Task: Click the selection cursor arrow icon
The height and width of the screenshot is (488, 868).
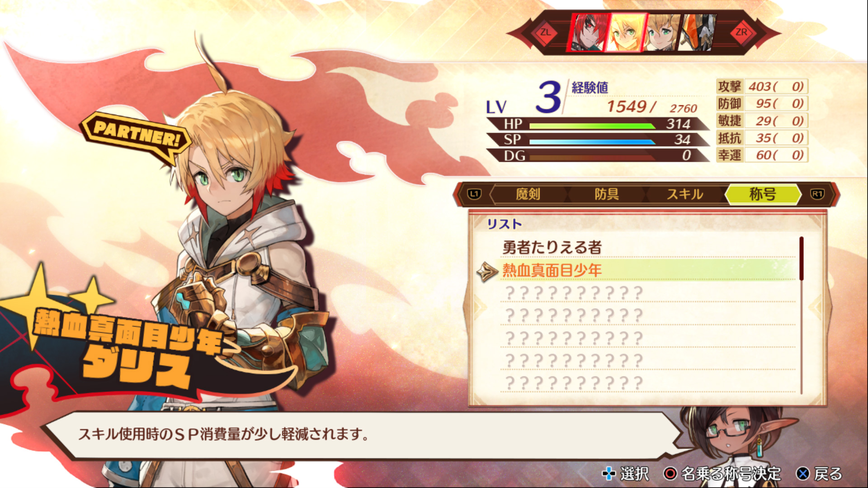Action: 487,271
